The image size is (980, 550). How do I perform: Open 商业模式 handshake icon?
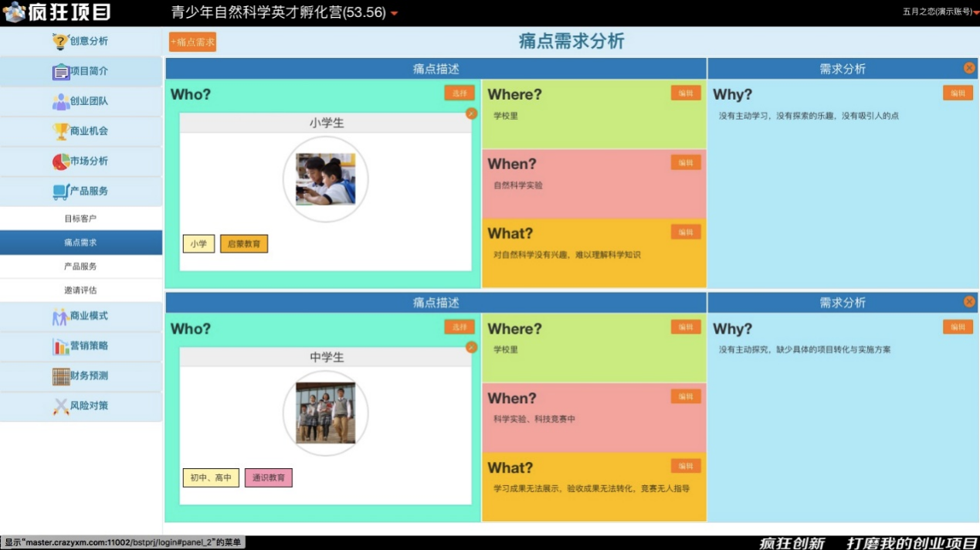pos(60,317)
